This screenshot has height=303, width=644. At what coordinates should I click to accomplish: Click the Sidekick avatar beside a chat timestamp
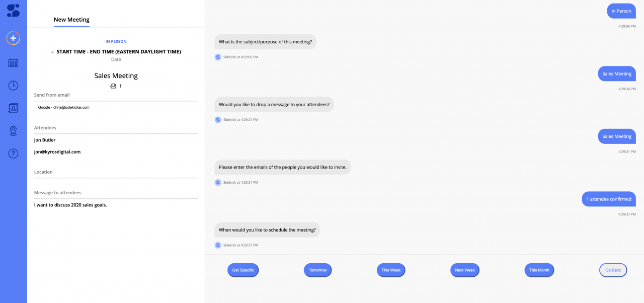point(218,57)
